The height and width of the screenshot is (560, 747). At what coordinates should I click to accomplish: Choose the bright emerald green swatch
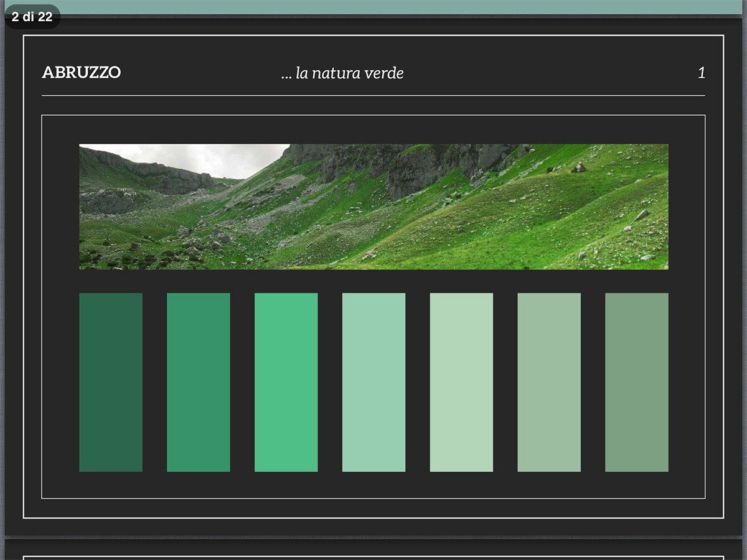point(286,382)
